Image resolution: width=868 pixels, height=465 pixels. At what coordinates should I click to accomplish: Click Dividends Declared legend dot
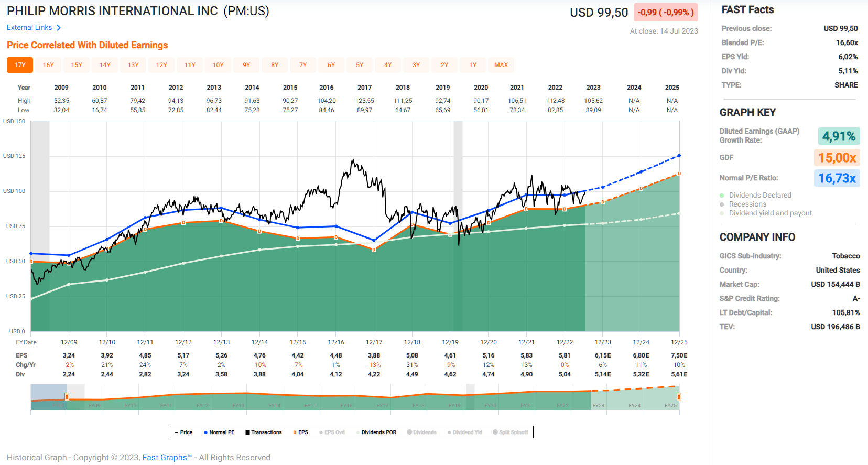point(722,196)
